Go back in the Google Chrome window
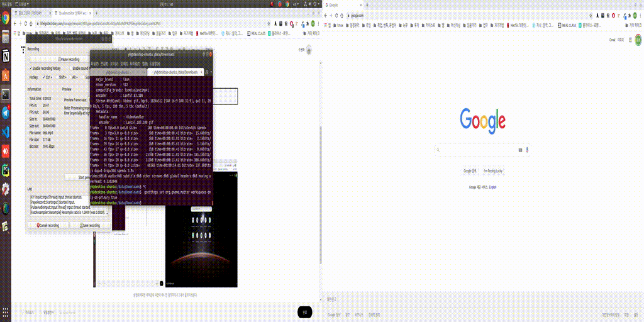Viewport: 644px width, 322px height. click(x=325, y=15)
